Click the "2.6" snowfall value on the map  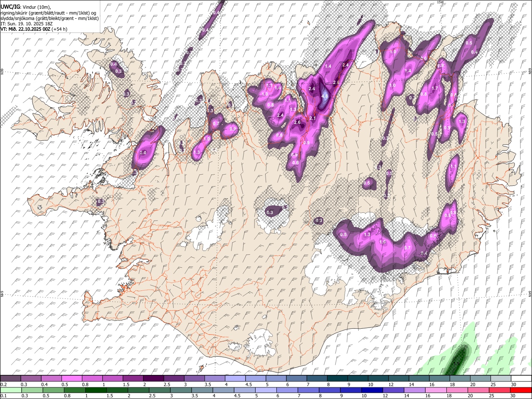(x=297, y=122)
